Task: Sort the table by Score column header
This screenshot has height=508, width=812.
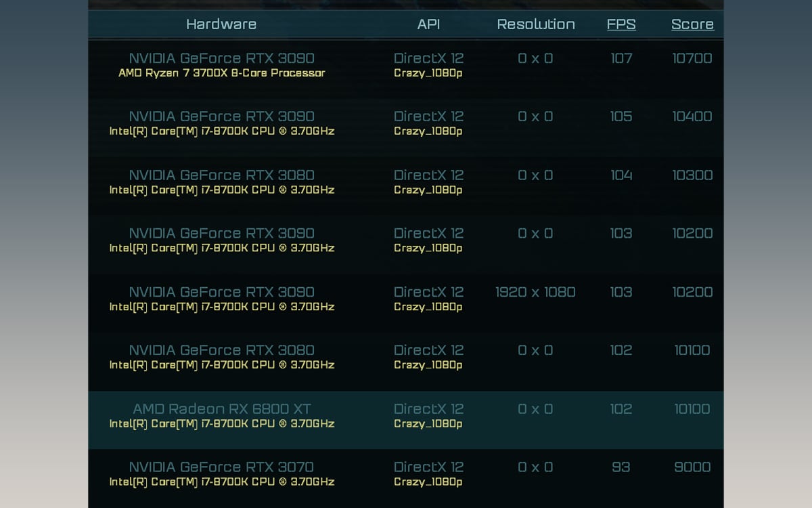Action: click(x=692, y=24)
